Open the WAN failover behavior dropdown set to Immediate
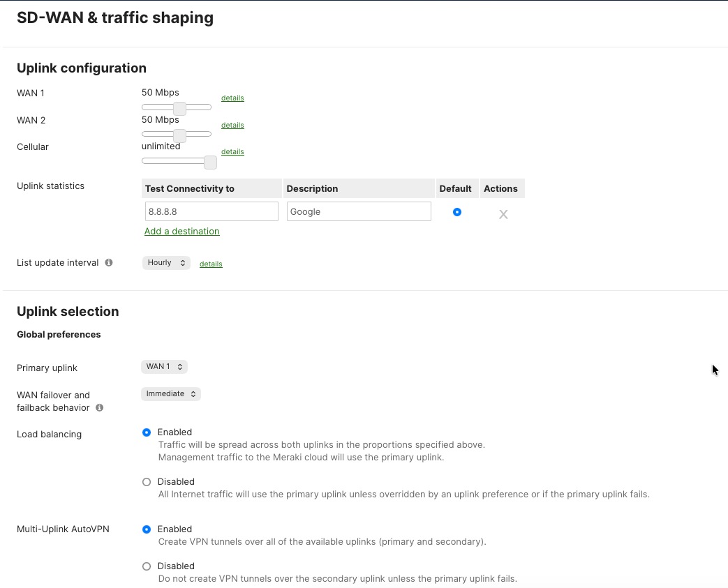728x588 pixels. click(170, 393)
